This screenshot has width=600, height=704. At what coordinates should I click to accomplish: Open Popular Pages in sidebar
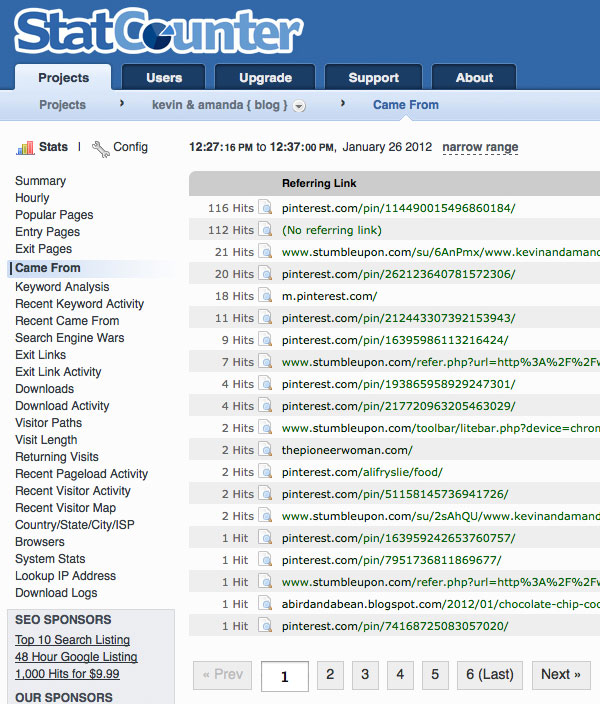pyautogui.click(x=54, y=215)
